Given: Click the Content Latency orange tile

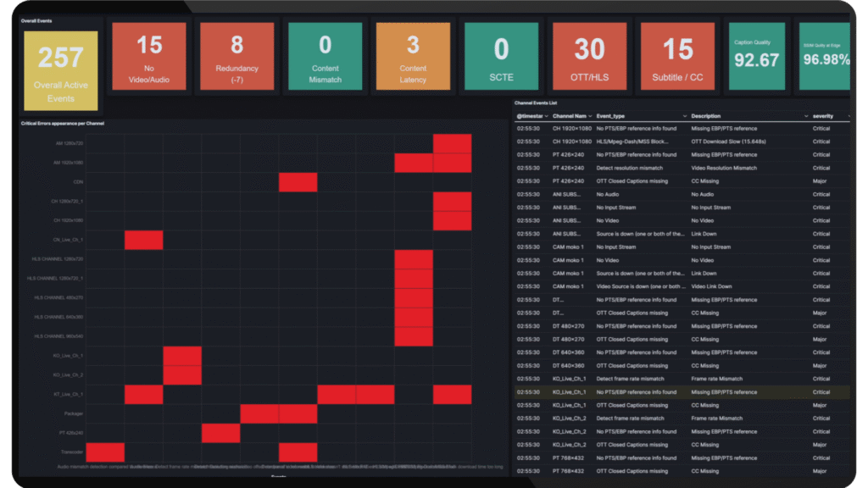Looking at the screenshot, I should click(x=412, y=56).
